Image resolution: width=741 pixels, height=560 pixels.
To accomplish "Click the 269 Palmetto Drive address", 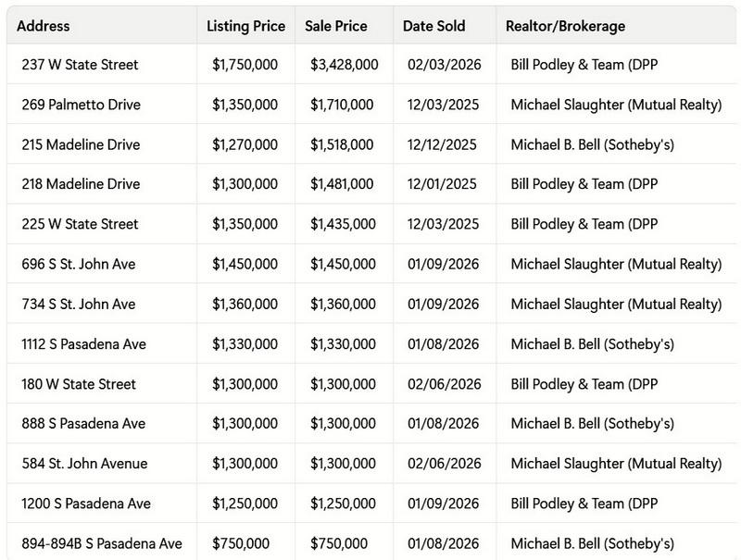I will (x=81, y=105).
